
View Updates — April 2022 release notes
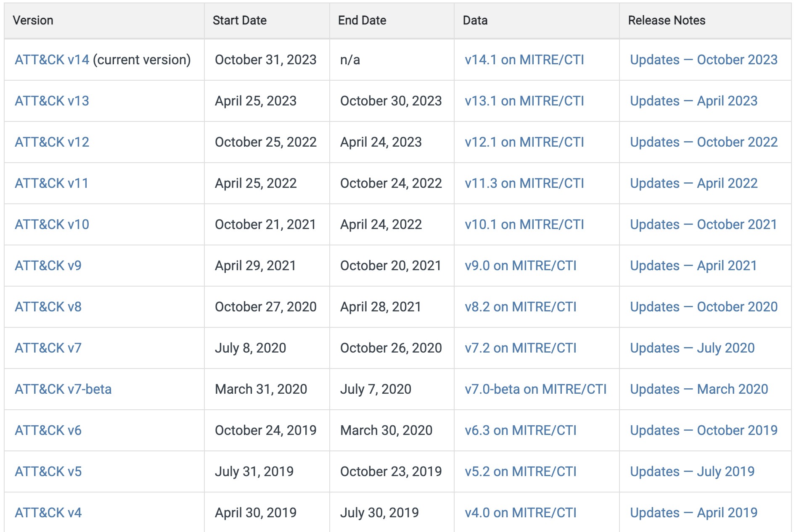click(x=694, y=183)
